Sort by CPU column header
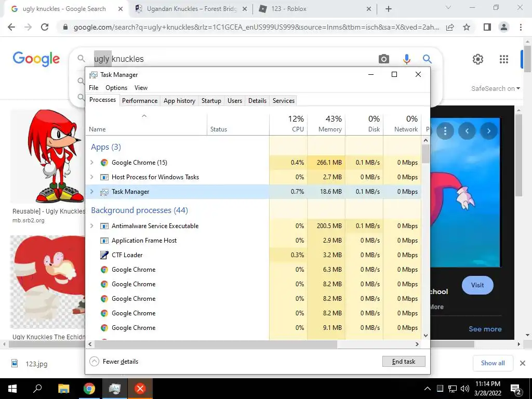This screenshot has height=399, width=532. point(288,124)
